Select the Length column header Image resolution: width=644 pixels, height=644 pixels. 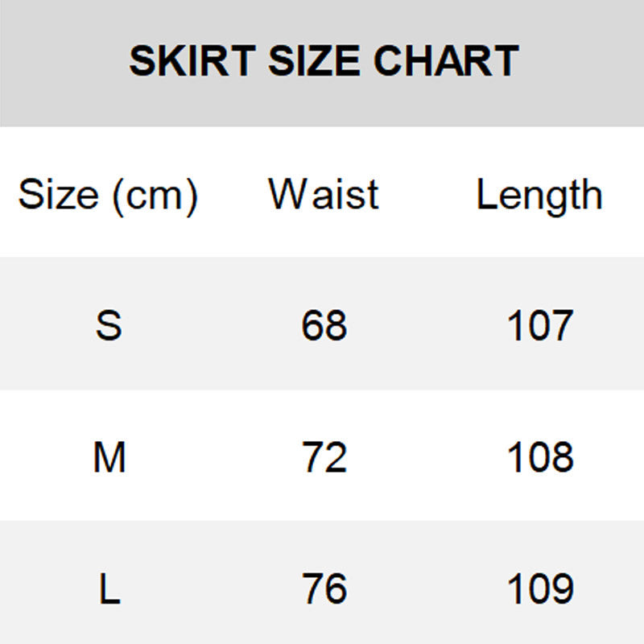click(x=539, y=195)
